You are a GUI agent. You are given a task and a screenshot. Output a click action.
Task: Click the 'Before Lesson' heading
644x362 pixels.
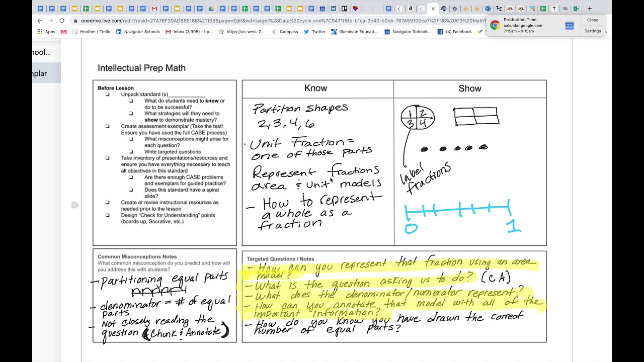click(115, 88)
